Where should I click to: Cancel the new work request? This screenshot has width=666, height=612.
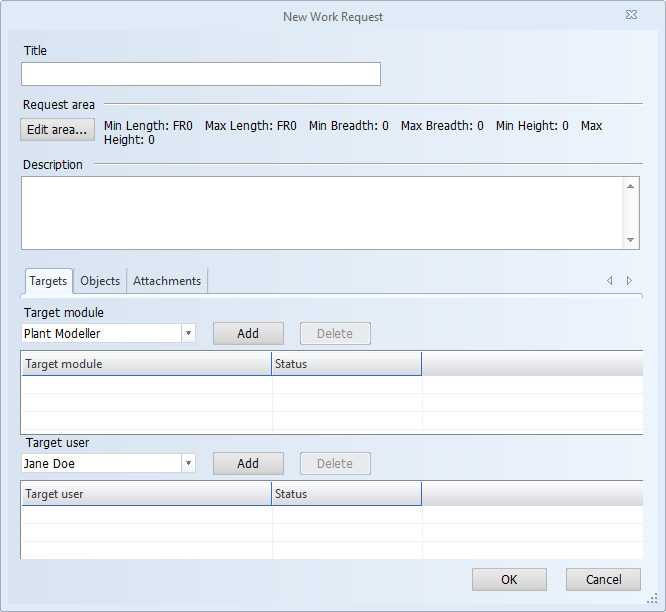click(x=603, y=579)
